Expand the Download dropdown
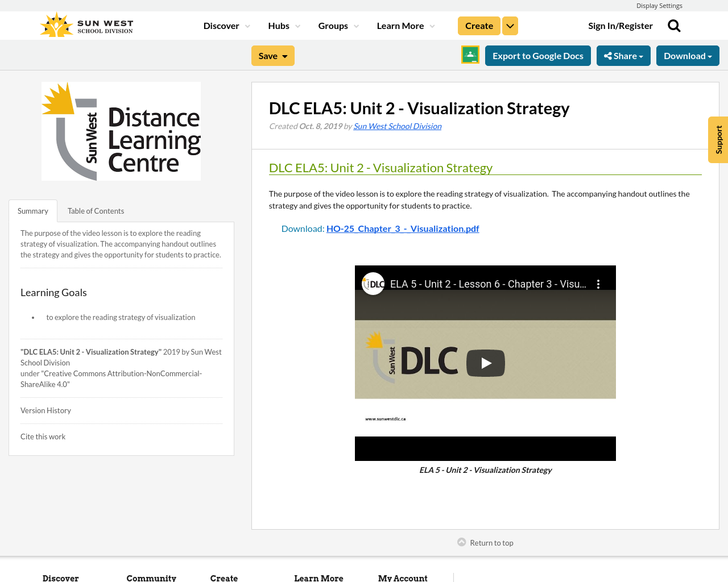This screenshot has height=582, width=728. [688, 55]
